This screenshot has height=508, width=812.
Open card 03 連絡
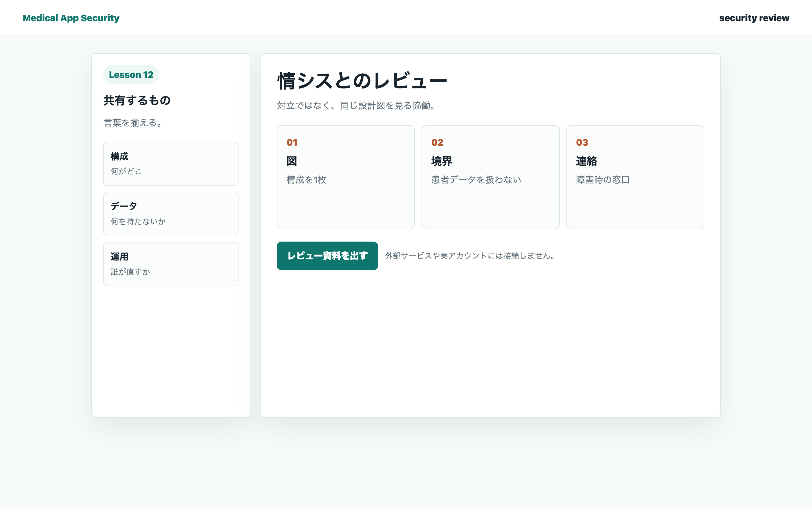coord(635,177)
